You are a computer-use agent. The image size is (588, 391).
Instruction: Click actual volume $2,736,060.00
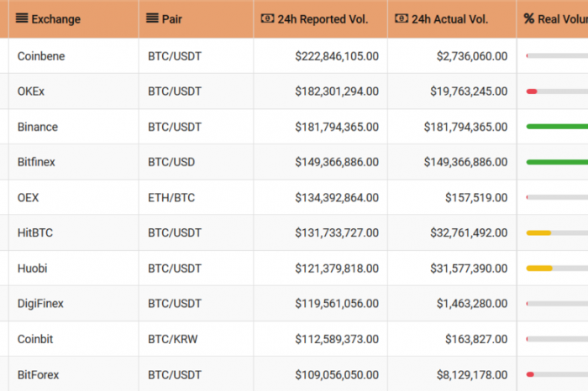tap(472, 56)
